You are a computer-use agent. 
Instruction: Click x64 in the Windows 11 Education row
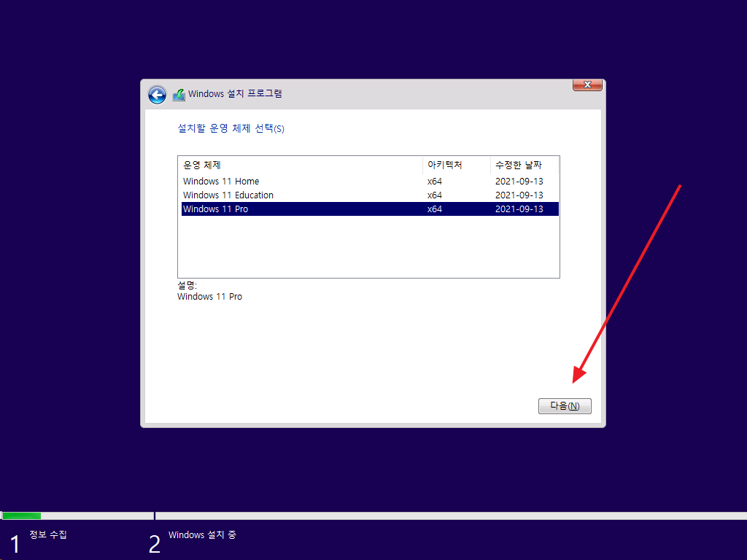pos(435,195)
